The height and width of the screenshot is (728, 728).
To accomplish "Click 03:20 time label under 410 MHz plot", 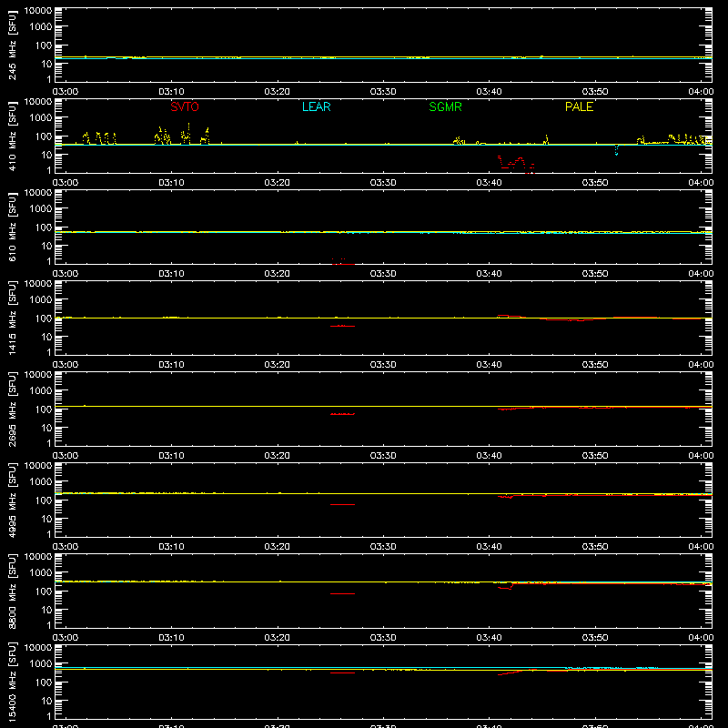I will pos(278,183).
